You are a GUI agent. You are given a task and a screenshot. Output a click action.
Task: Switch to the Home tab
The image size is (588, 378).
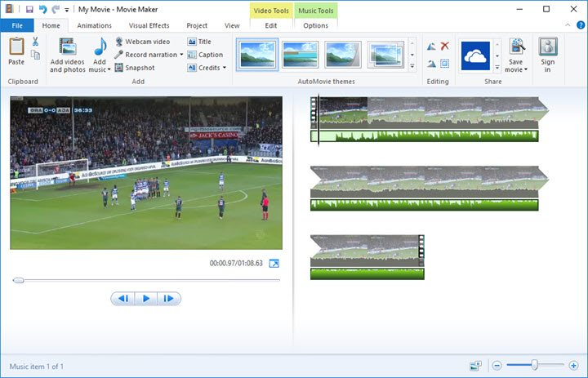51,25
